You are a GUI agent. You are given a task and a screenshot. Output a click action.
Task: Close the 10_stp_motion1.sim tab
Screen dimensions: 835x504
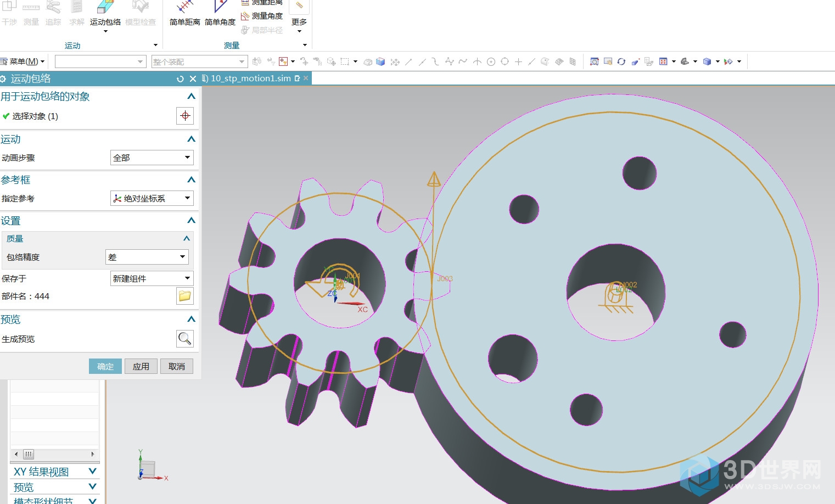pos(306,79)
